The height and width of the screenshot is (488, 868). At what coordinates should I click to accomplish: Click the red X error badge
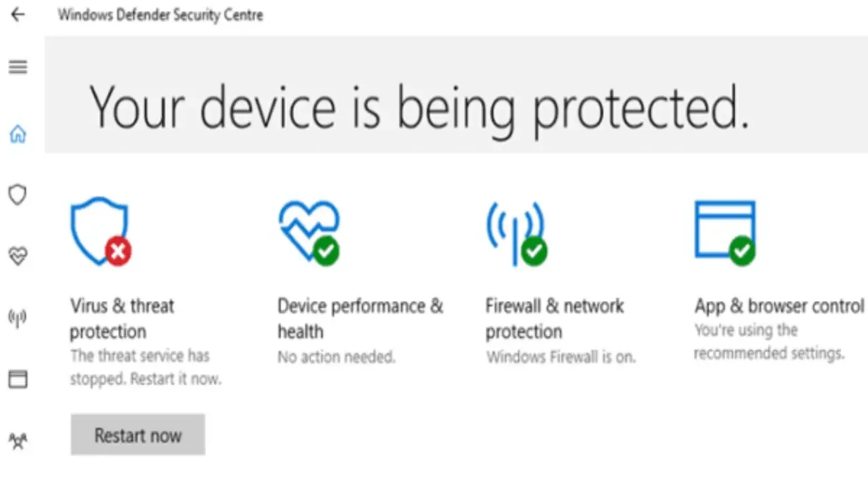[118, 252]
